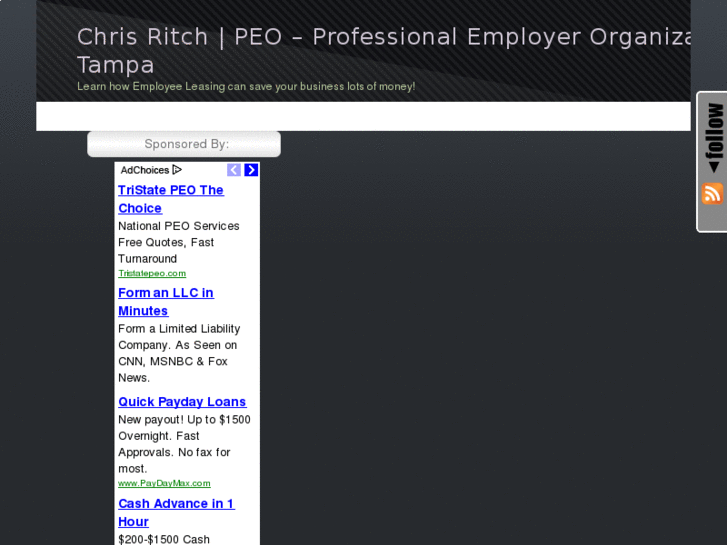Go to next ad with right arrow
This screenshot has width=727, height=545.
[251, 170]
